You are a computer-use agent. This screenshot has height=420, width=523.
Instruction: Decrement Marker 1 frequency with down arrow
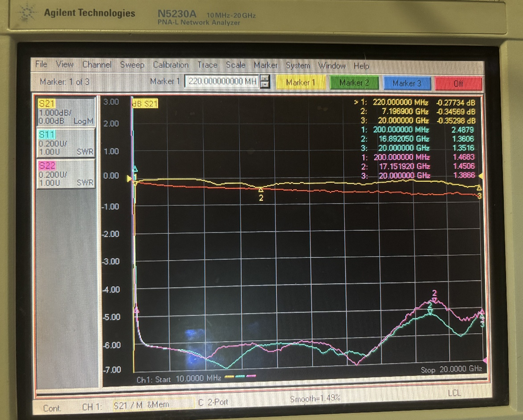point(265,85)
